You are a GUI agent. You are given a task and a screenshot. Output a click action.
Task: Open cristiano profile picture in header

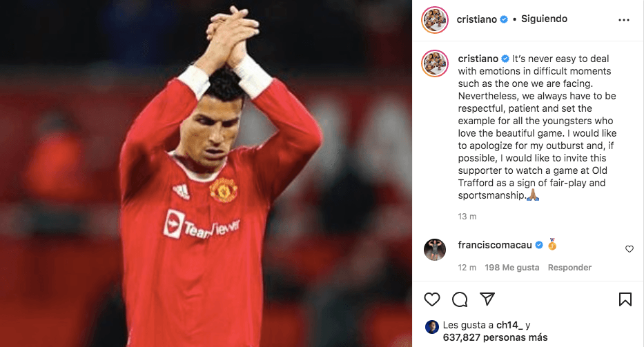435,20
